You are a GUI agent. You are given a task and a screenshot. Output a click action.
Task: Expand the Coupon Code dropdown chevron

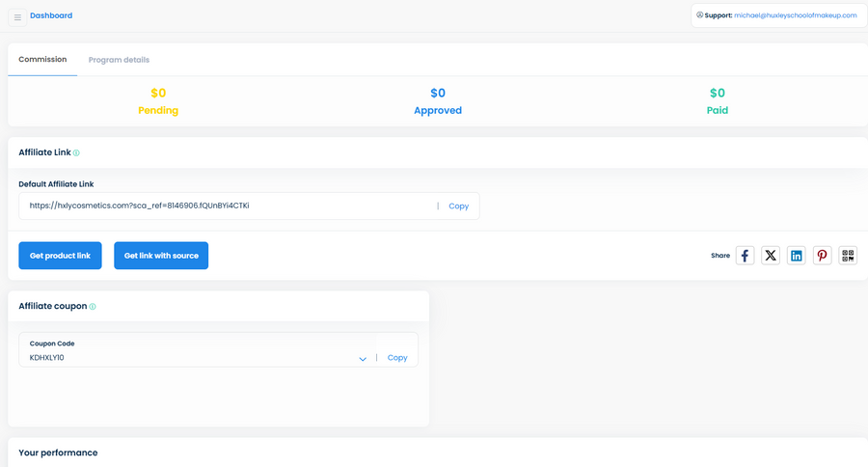tap(363, 358)
